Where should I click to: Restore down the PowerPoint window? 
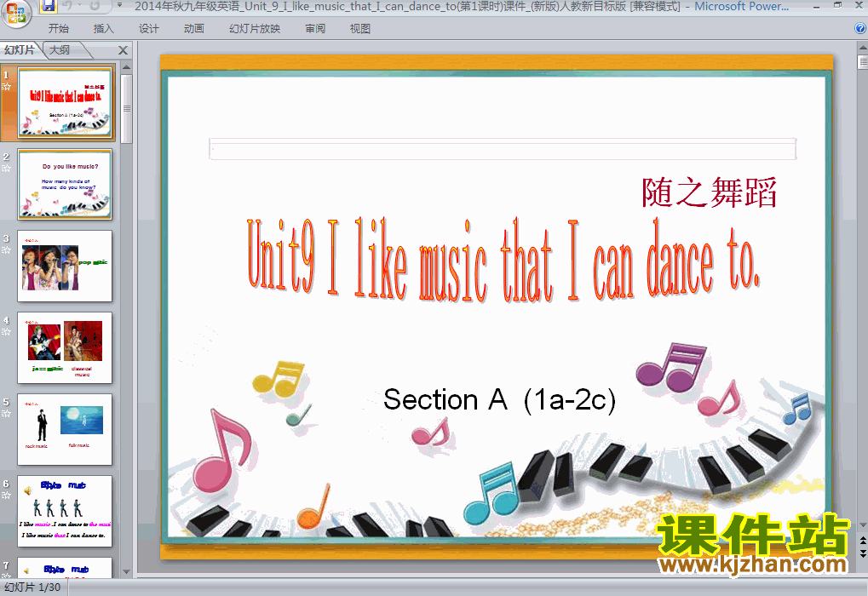[x=838, y=6]
